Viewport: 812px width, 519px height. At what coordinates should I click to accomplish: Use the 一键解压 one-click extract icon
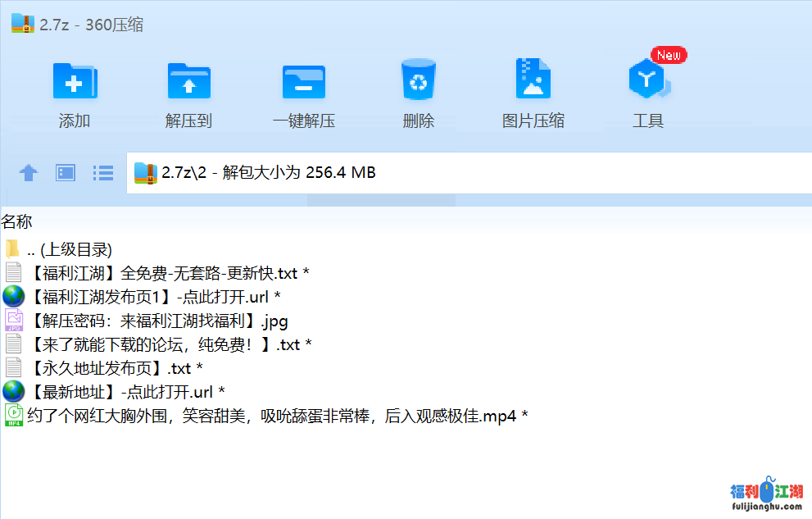303,80
